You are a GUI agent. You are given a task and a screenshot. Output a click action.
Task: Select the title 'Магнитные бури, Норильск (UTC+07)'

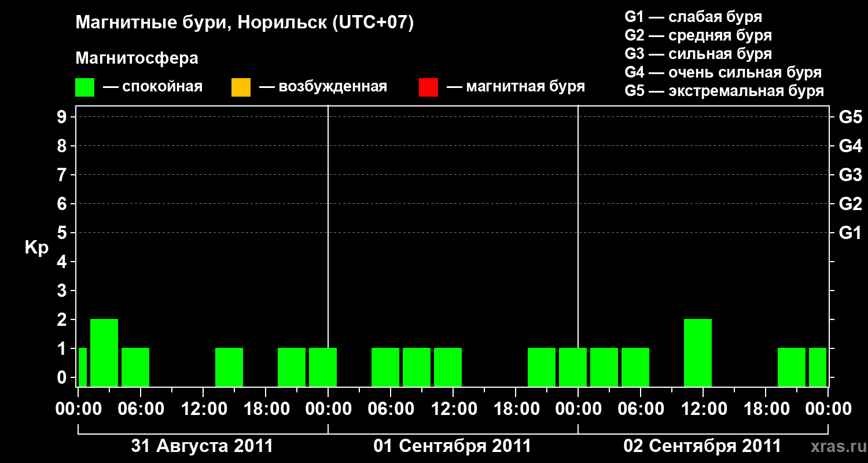[x=245, y=23]
